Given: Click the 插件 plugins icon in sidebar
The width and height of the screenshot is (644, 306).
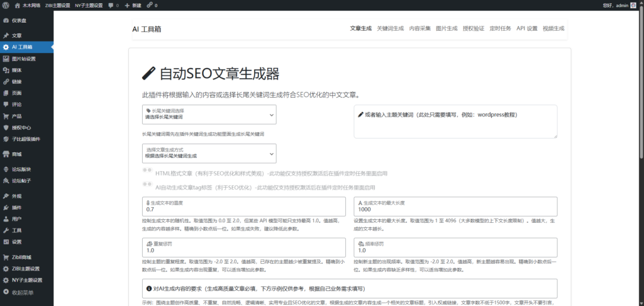Looking at the screenshot, I should tap(6, 207).
